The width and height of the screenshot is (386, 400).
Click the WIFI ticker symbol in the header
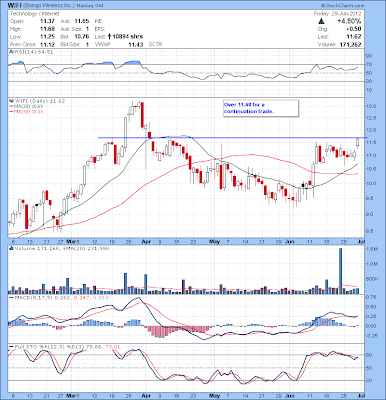(16, 6)
